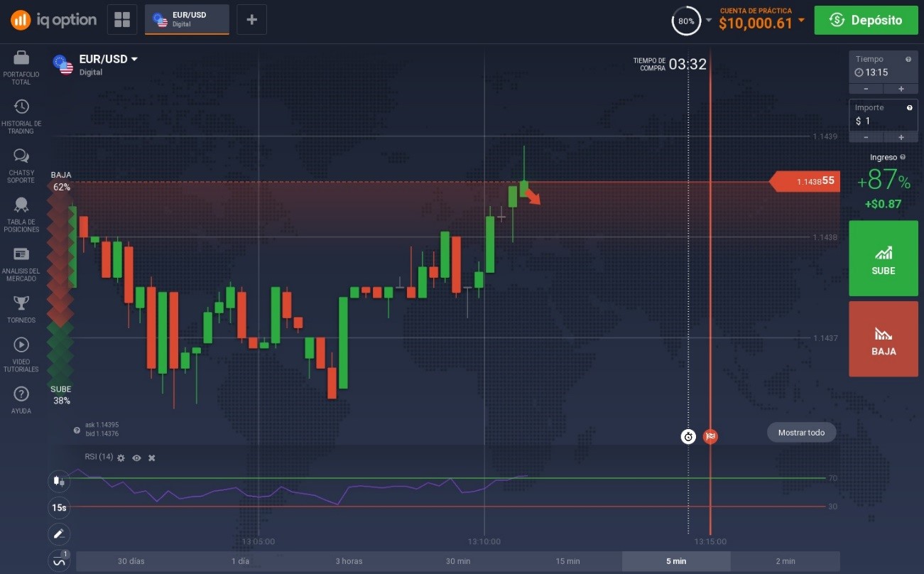Increase expiration time with plus button
Viewport: 924px width, 574px height.
(x=901, y=89)
